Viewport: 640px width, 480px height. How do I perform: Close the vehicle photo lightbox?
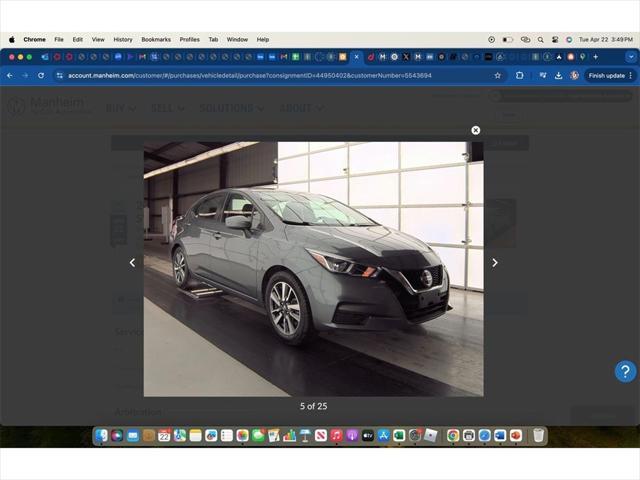tap(476, 130)
